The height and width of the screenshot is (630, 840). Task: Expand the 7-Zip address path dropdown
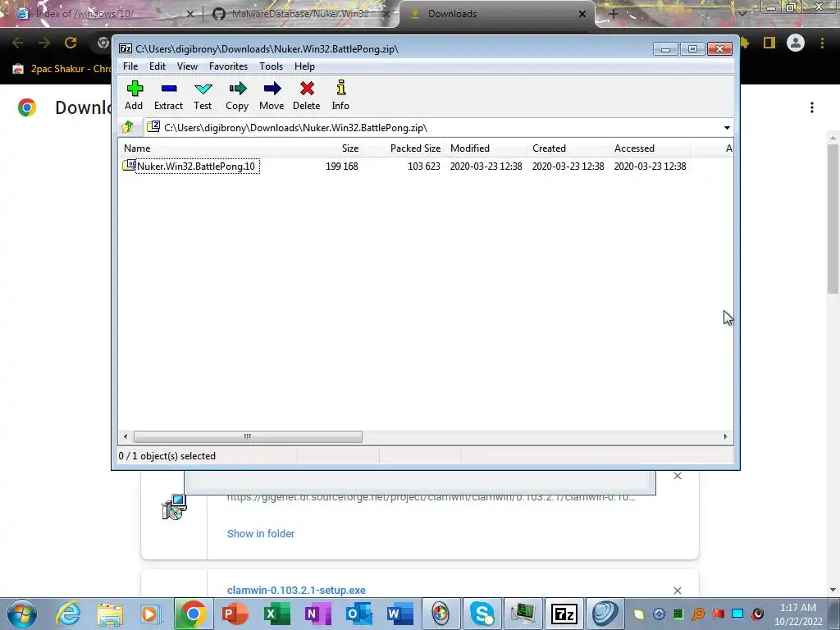click(x=727, y=127)
